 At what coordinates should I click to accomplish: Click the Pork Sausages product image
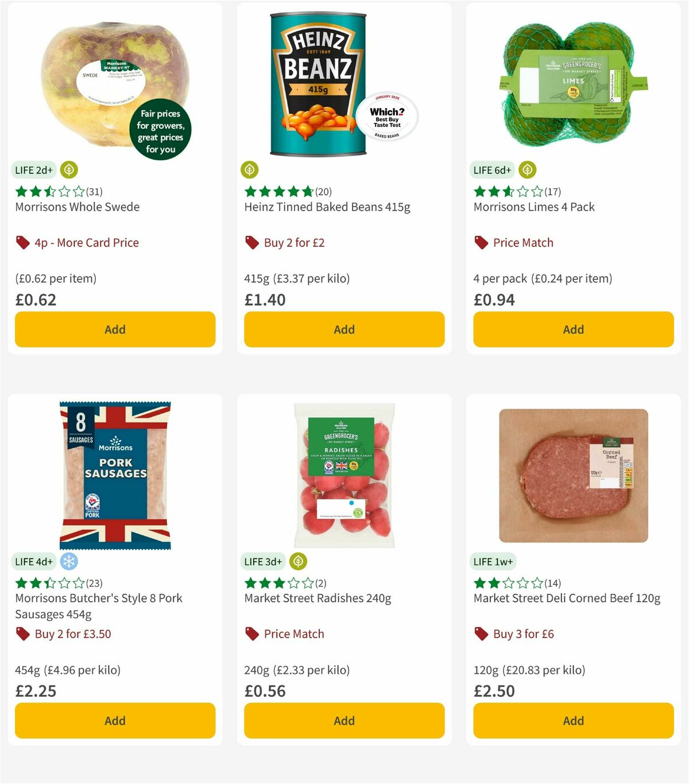pos(115,476)
